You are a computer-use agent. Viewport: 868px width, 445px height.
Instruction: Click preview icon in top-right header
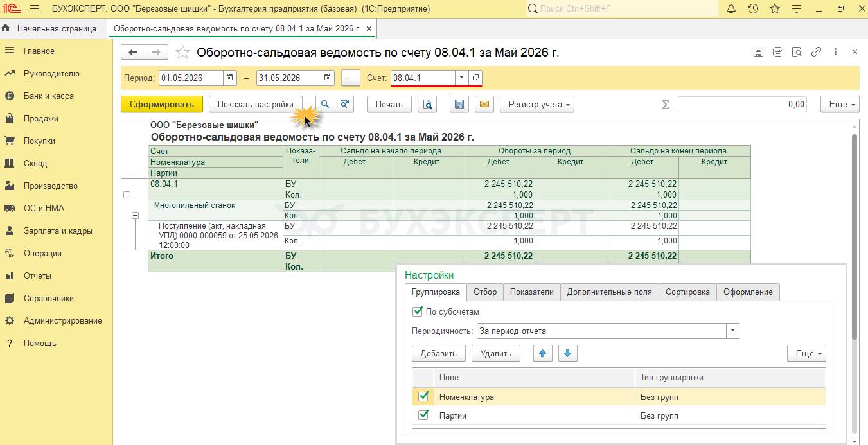[797, 53]
